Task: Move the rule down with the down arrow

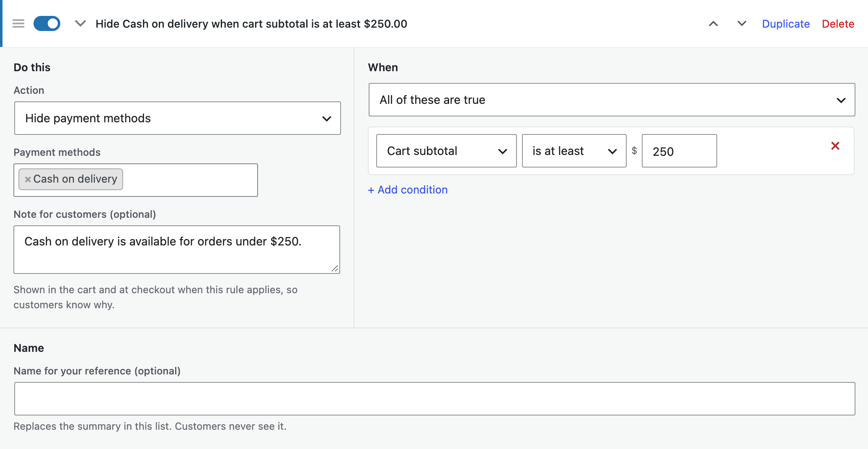Action: [741, 24]
